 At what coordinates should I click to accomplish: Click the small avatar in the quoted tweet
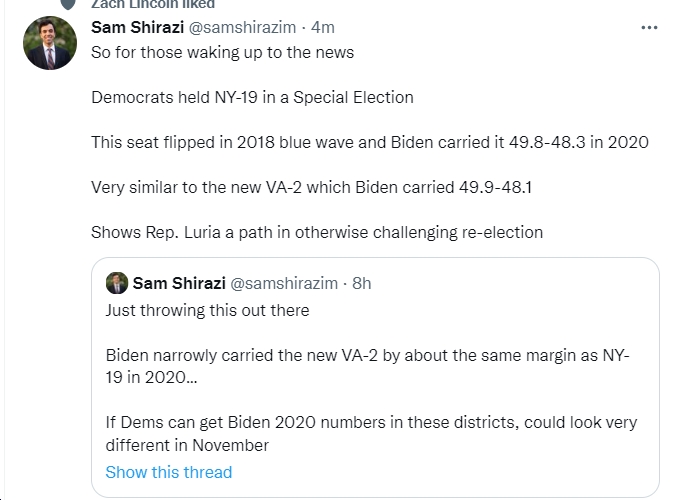point(117,283)
